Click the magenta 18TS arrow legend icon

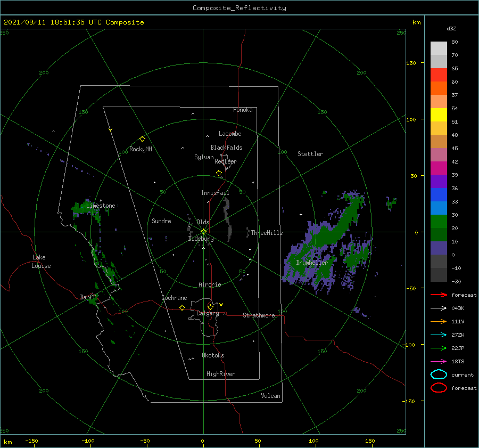click(x=439, y=362)
